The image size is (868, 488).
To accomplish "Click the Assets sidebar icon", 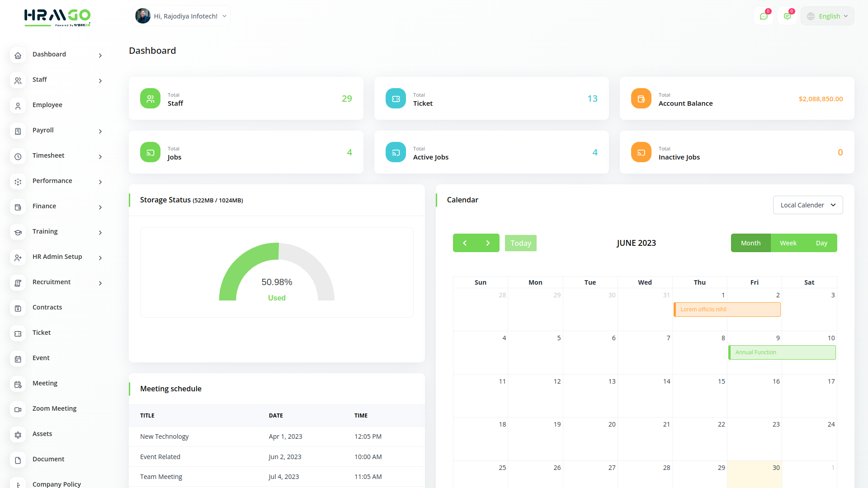I will pos(18,435).
